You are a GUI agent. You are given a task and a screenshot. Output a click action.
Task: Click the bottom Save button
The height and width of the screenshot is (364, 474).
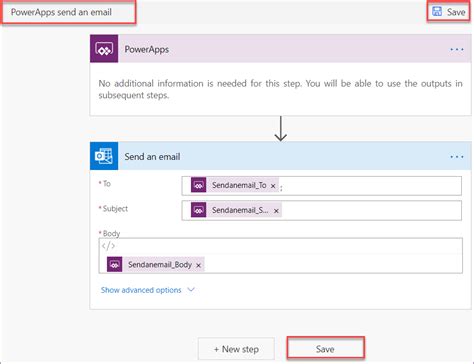[x=325, y=349]
